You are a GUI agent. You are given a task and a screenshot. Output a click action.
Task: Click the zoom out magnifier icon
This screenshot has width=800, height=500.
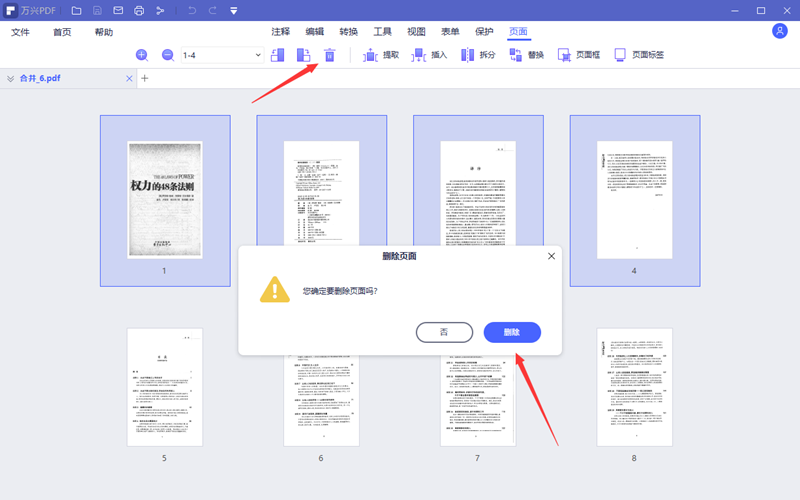point(168,55)
